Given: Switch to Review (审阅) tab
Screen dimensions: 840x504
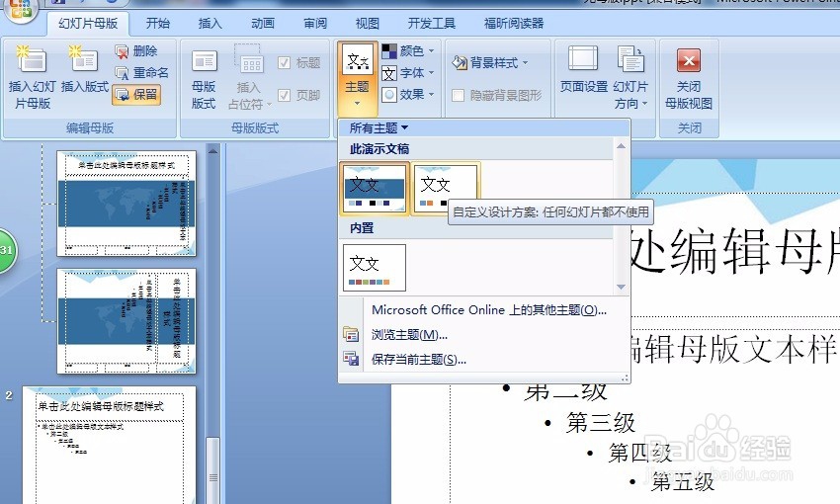Looking at the screenshot, I should tap(315, 23).
